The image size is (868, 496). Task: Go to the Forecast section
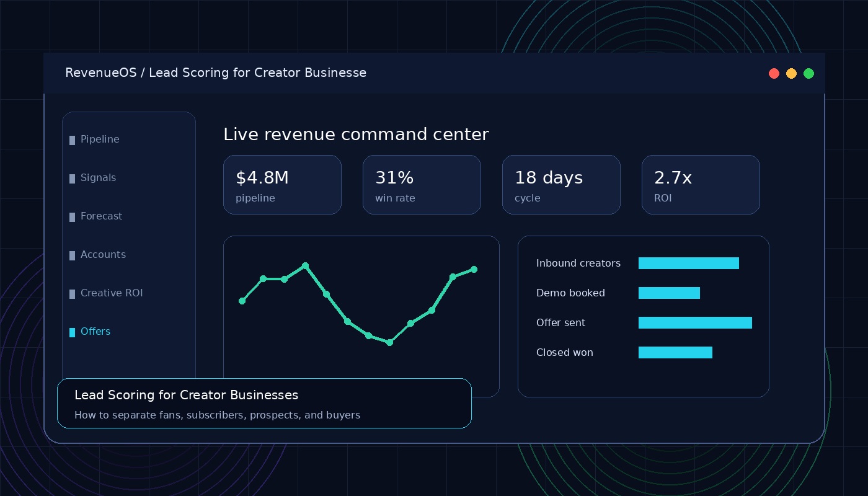[x=101, y=216]
